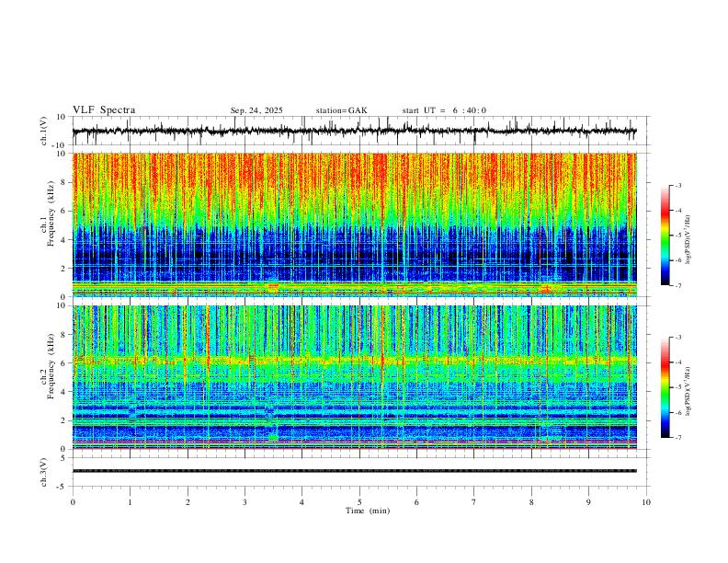This screenshot has height=563, width=728.
Task: Click the time axis tick label '10'
Action: [x=646, y=502]
